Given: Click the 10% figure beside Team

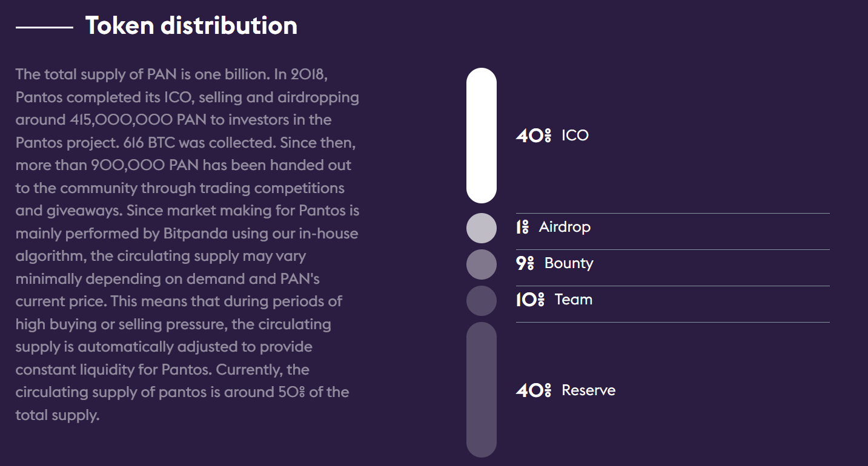Looking at the screenshot, I should pyautogui.click(x=530, y=300).
